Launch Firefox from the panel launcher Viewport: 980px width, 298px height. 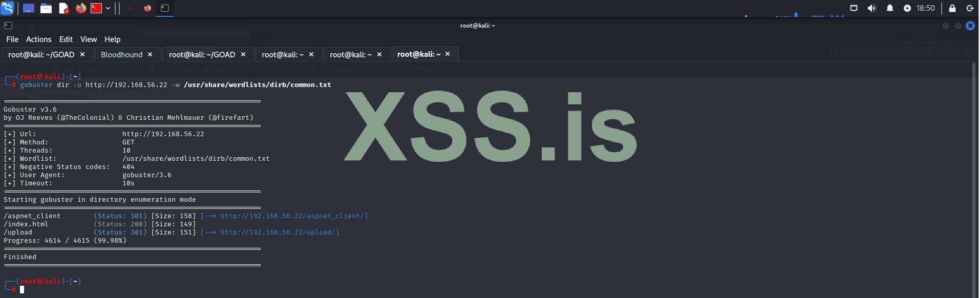[81, 8]
